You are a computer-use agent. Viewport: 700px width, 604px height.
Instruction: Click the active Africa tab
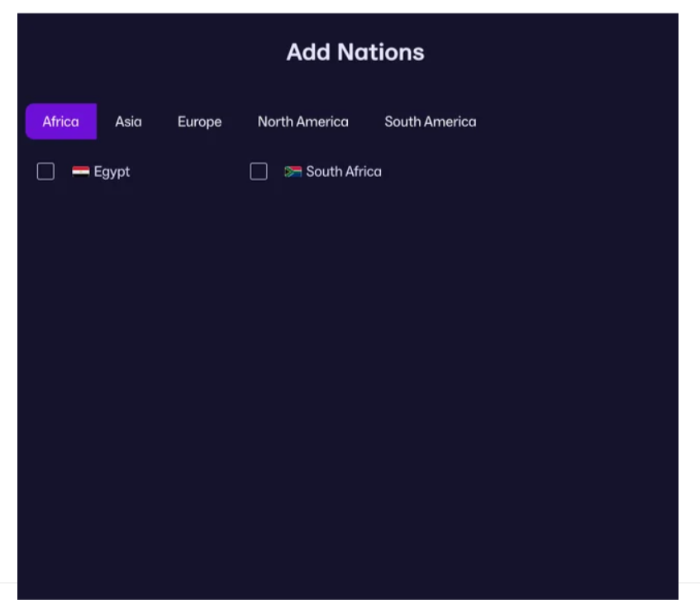click(60, 121)
